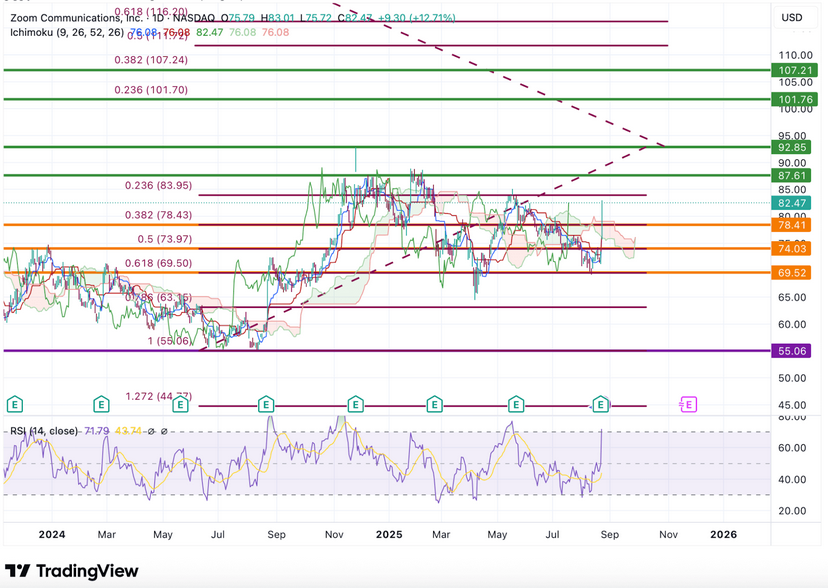Click the earnings marker nearest Sep 2025
828x588 pixels.
point(600,404)
